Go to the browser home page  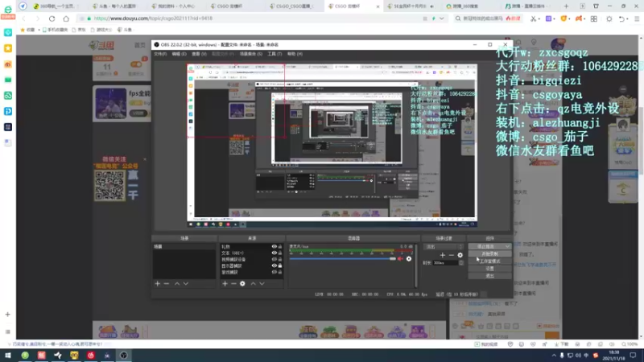(x=66, y=19)
